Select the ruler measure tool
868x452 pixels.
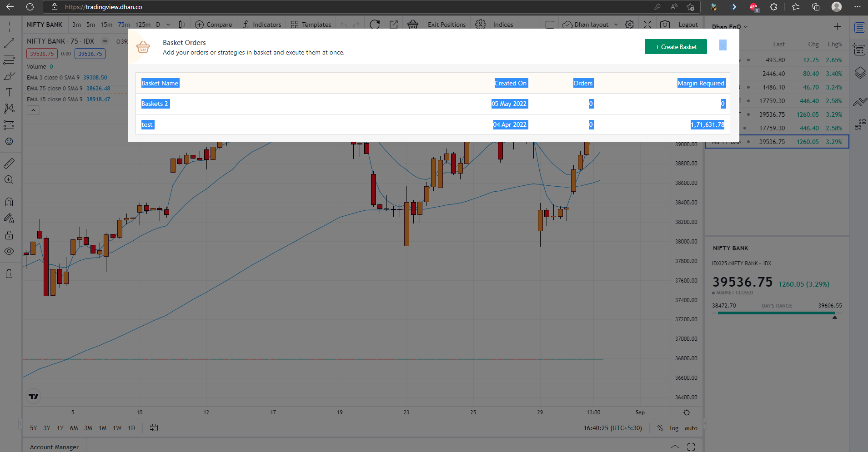[9, 163]
